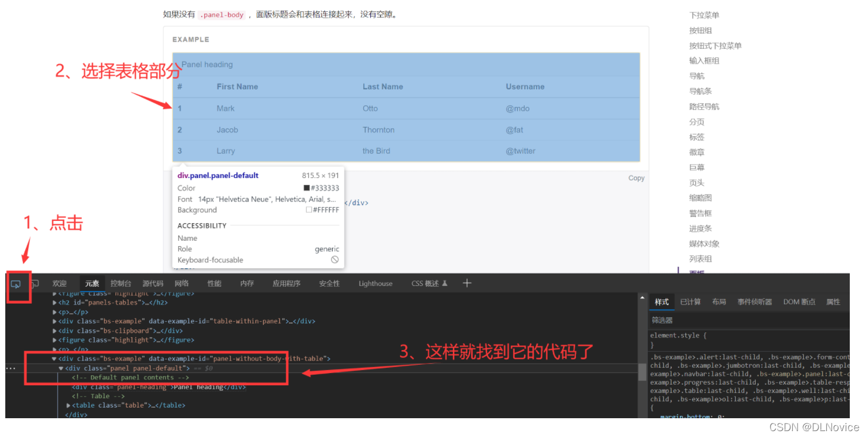The width and height of the screenshot is (868, 437).
Task: Open the 属性 tab
Action: pyautogui.click(x=833, y=302)
